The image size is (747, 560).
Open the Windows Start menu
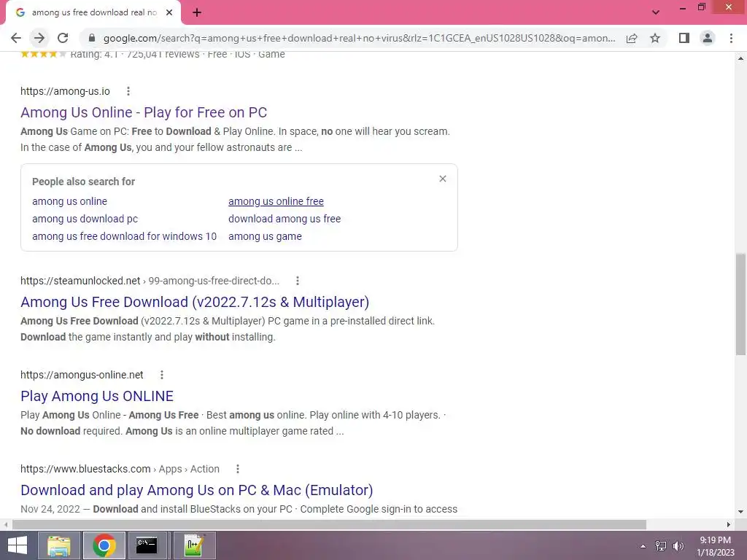click(x=17, y=545)
